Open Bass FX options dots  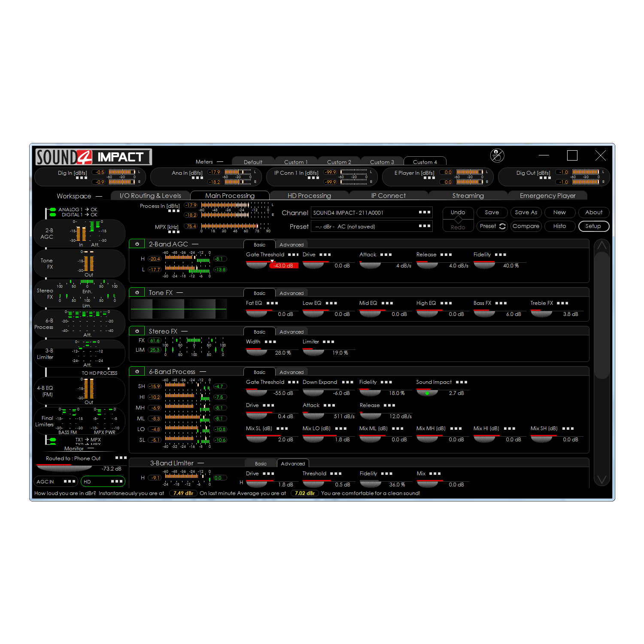[501, 303]
